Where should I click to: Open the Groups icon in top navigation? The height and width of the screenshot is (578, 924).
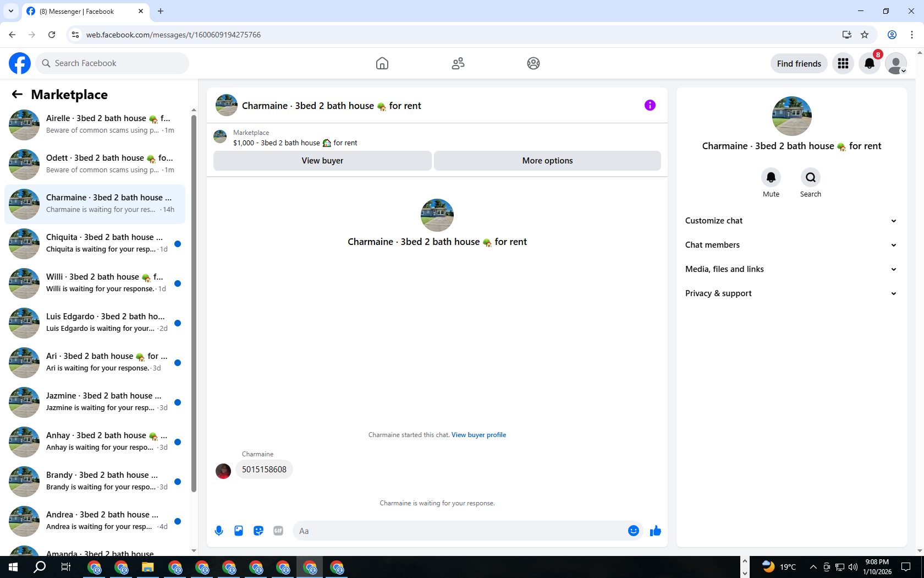click(533, 63)
